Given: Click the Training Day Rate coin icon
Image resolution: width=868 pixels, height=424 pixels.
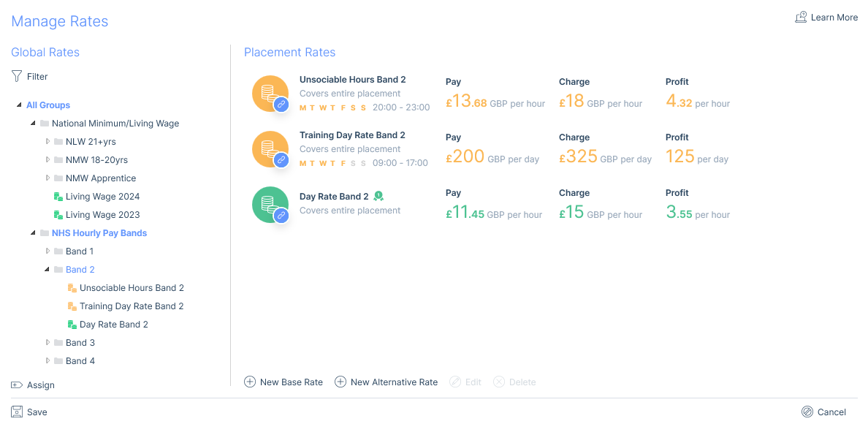Looking at the screenshot, I should pyautogui.click(x=270, y=148).
